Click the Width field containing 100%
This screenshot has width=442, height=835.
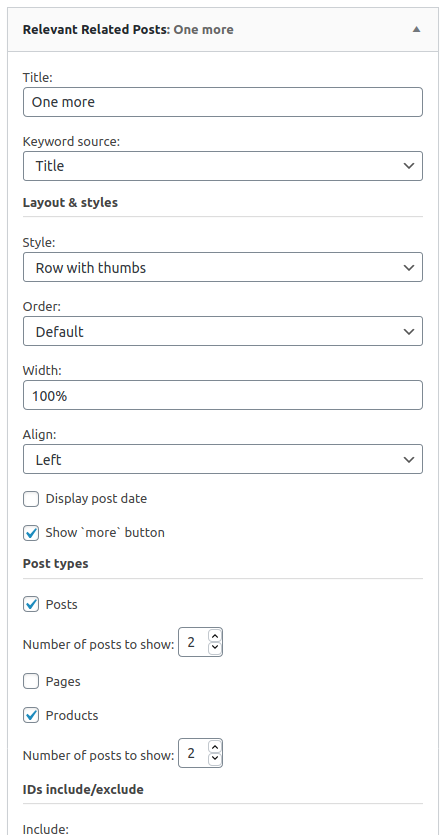[x=223, y=395]
